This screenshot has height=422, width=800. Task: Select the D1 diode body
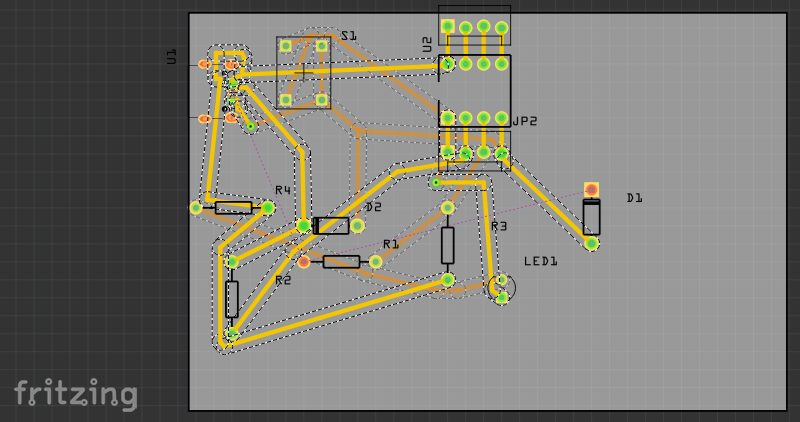tap(592, 217)
